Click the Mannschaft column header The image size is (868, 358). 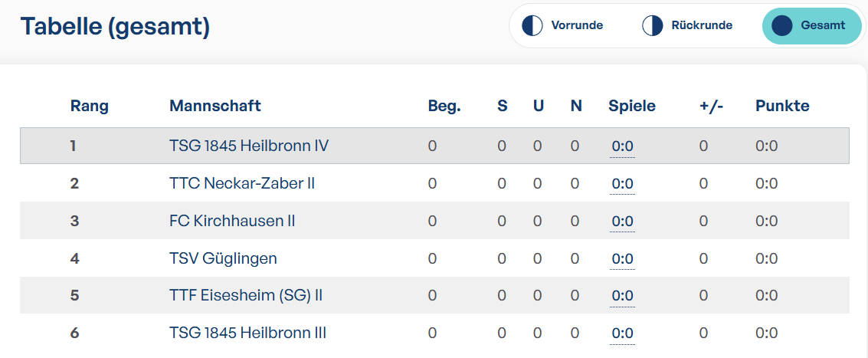(215, 106)
